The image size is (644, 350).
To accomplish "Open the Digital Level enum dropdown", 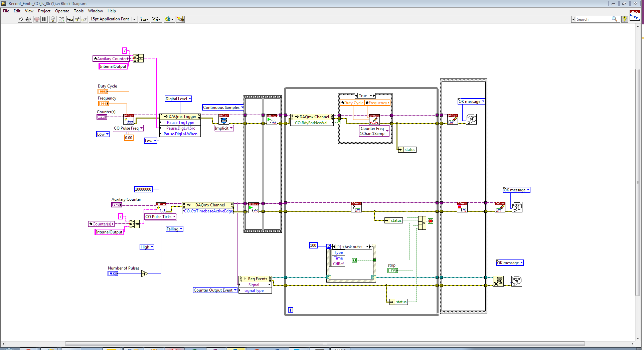I will tap(178, 99).
